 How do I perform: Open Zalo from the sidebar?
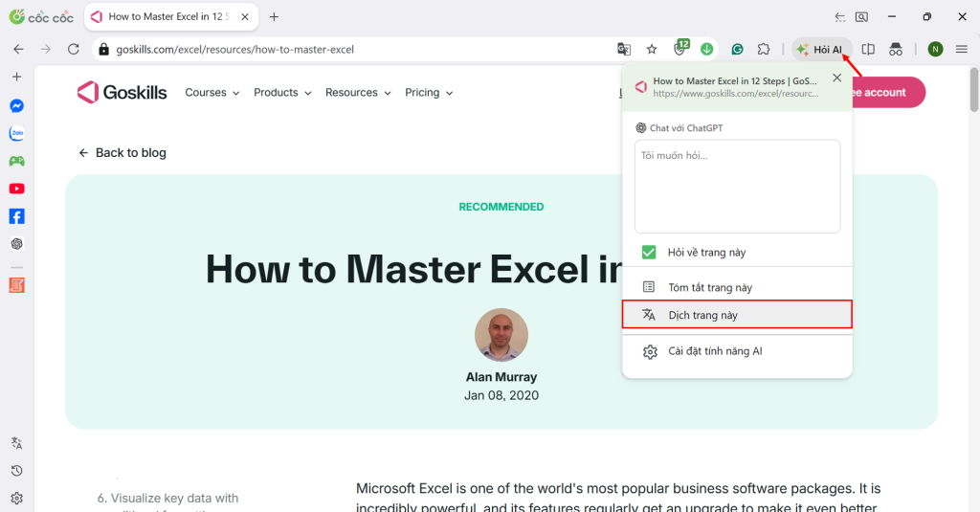point(17,133)
